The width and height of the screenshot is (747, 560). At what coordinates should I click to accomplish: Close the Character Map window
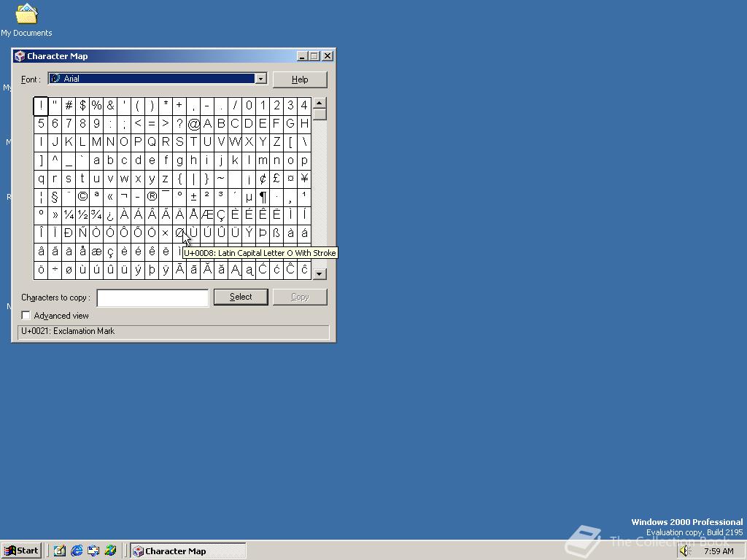(328, 56)
